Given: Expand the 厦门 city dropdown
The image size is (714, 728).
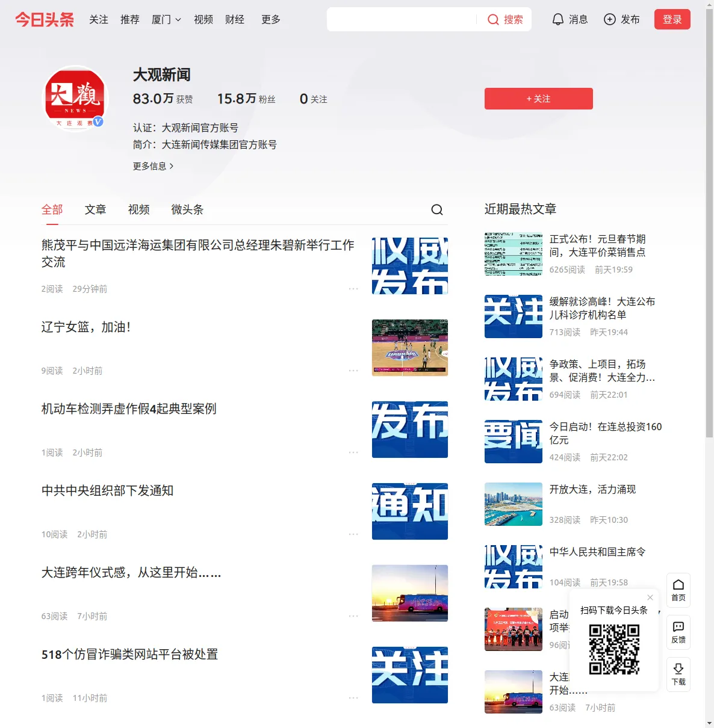Looking at the screenshot, I should click(x=166, y=19).
